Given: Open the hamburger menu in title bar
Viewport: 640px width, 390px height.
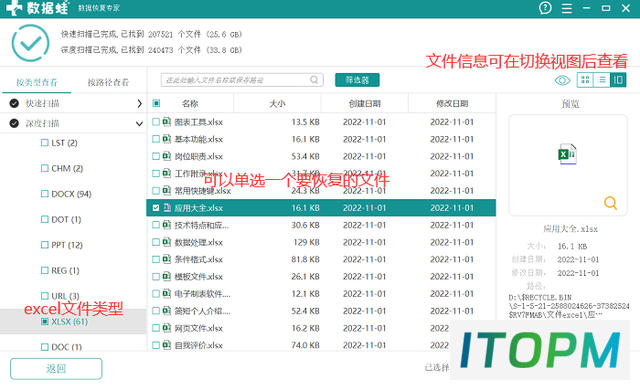Looking at the screenshot, I should [567, 8].
